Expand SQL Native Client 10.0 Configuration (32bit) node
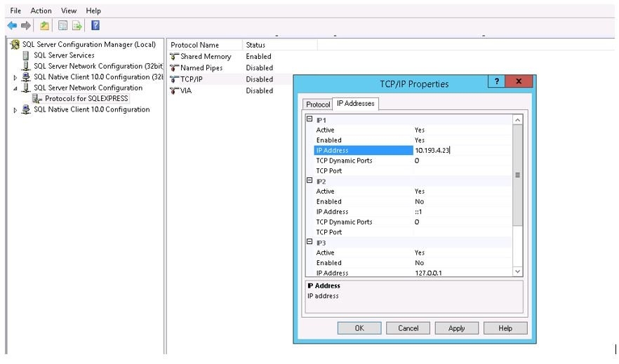Image resolution: width=619 pixels, height=364 pixels. [x=15, y=77]
